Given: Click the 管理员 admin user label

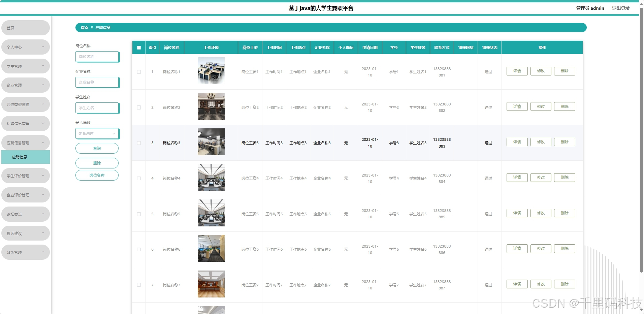Looking at the screenshot, I should [x=590, y=8].
